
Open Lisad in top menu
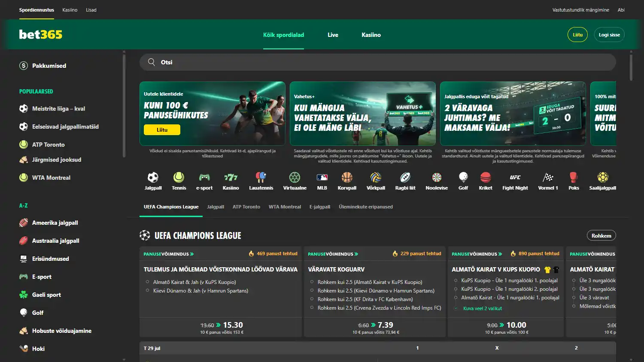[91, 10]
